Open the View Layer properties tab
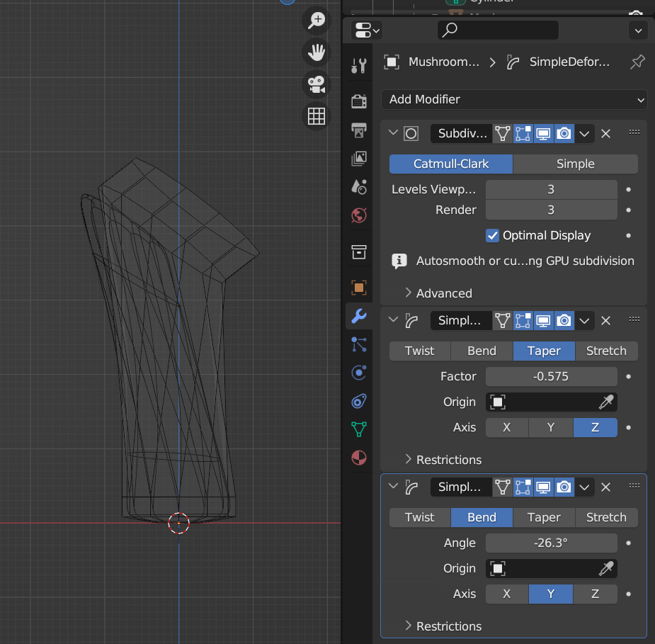This screenshot has height=644, width=655. (359, 159)
